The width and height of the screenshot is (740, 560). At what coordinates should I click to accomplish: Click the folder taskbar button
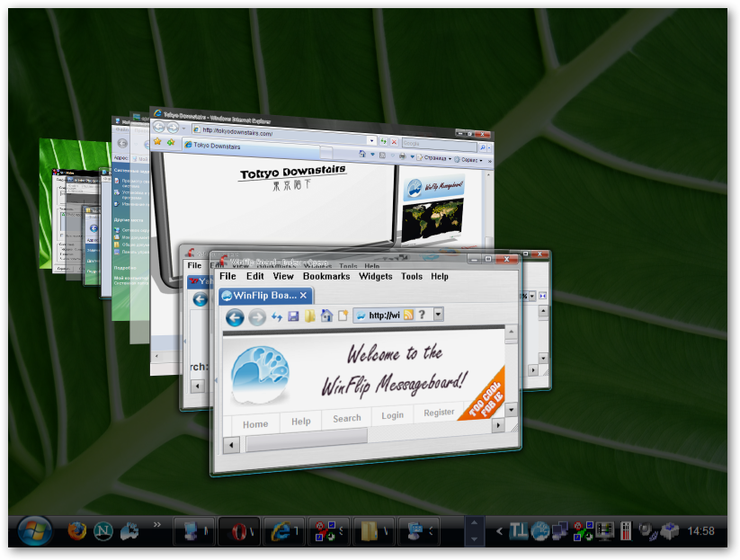tap(373, 532)
